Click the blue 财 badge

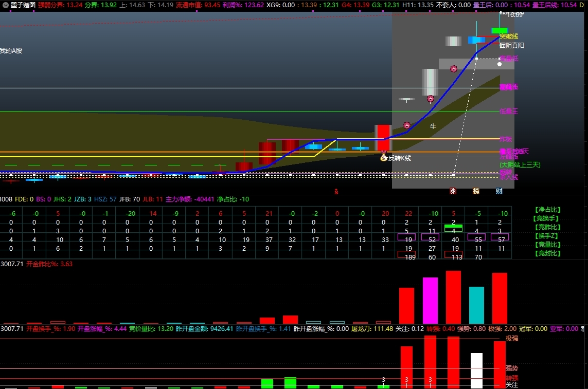click(499, 191)
